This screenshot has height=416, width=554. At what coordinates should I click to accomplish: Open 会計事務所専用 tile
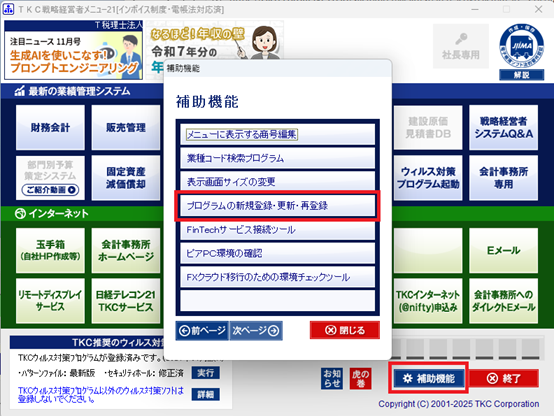pos(503,178)
